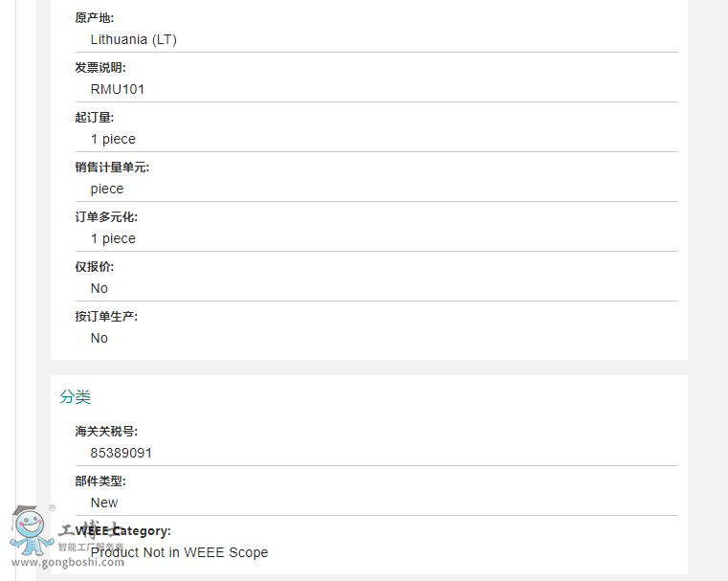The width and height of the screenshot is (728, 581).
Task: Select the 起订量 value 1 piece
Action: click(x=113, y=140)
